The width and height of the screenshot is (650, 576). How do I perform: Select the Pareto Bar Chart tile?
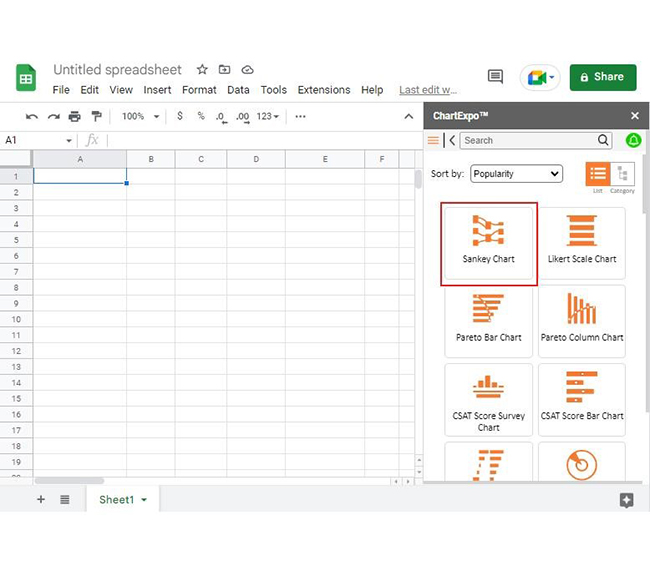(489, 321)
